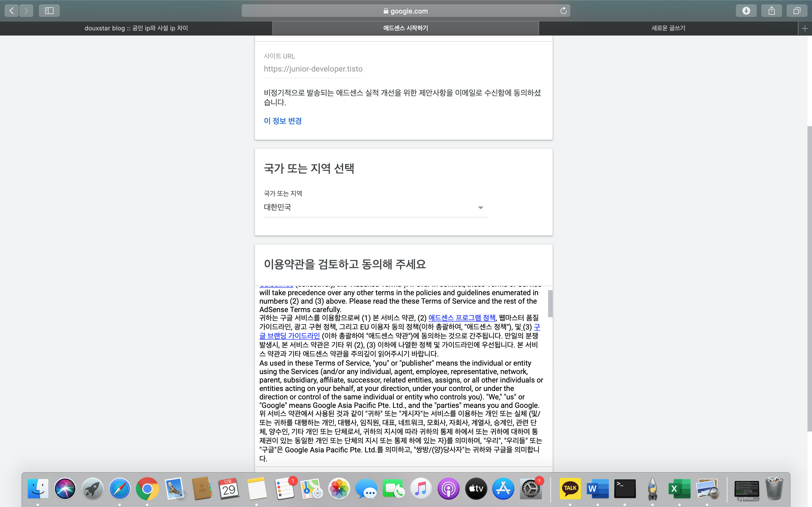Reload the page with refresh icon

point(563,11)
